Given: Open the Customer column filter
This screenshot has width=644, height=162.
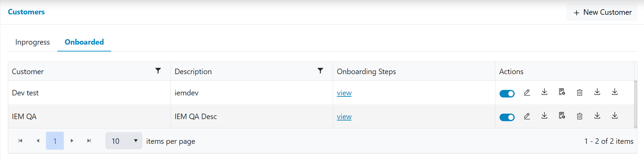Looking at the screenshot, I should [x=158, y=71].
